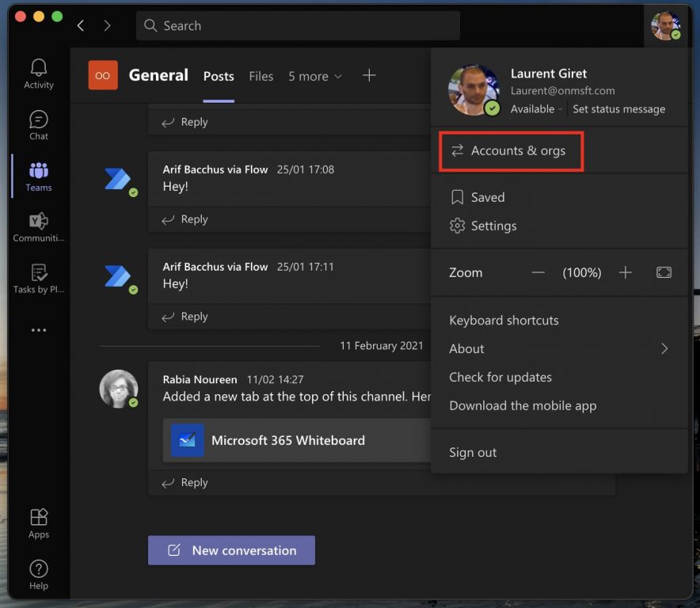
Task: Click the orange OO team icon
Action: pyautogui.click(x=103, y=75)
